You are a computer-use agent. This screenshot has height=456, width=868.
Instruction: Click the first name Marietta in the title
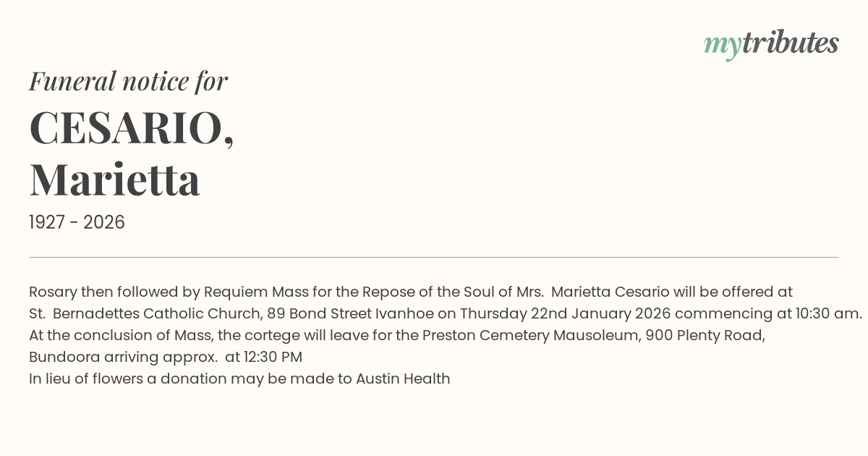pos(114,180)
